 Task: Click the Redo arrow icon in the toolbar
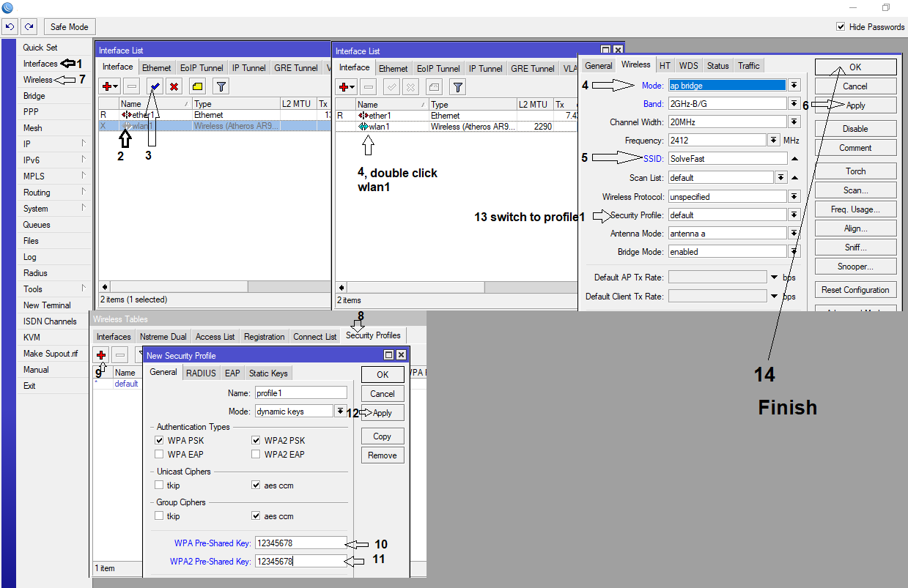point(29,27)
